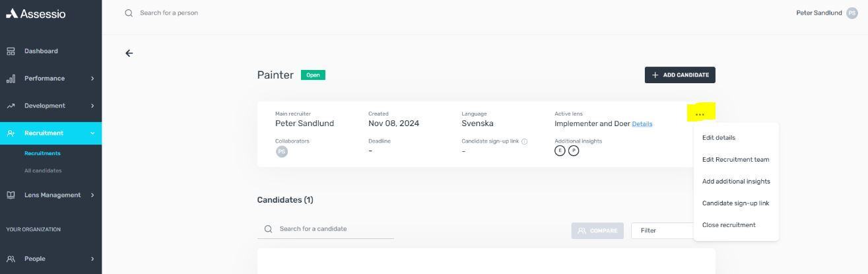Click the Add Candidate button
Screen dimensions: 868x274
click(x=680, y=75)
